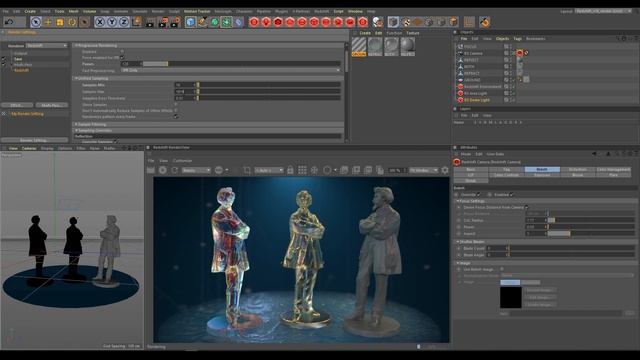Click the Effect button in Render Settings
This screenshot has height=360, width=640.
pos(16,105)
